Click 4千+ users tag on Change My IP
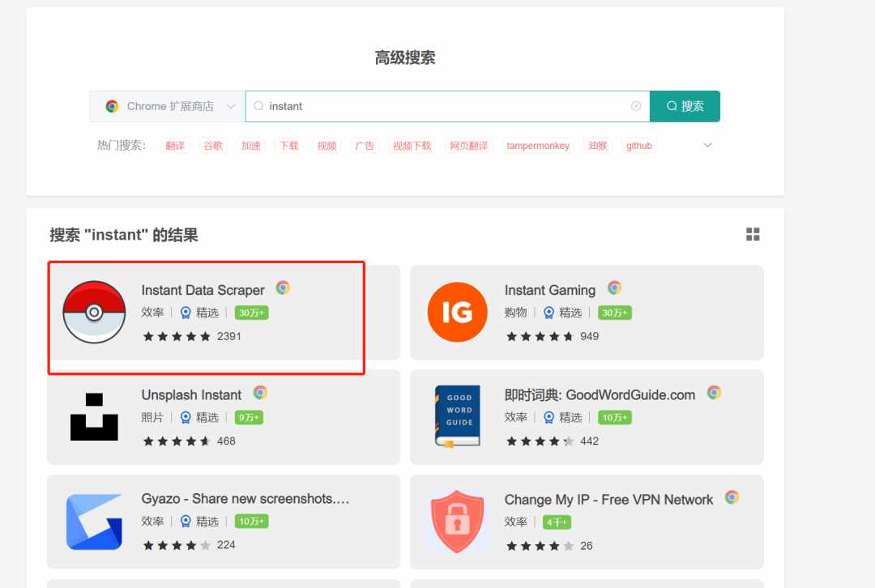Viewport: 875px width, 588px height. click(x=557, y=522)
